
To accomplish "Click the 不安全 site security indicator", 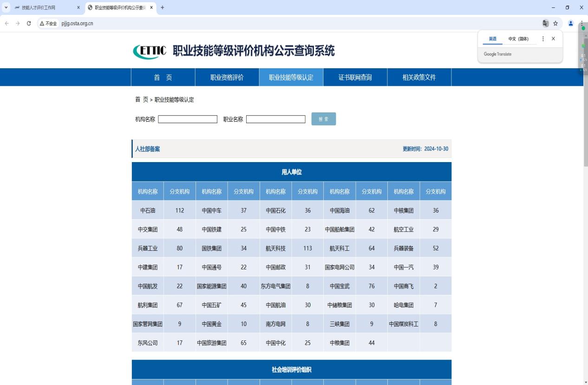I will coord(48,24).
